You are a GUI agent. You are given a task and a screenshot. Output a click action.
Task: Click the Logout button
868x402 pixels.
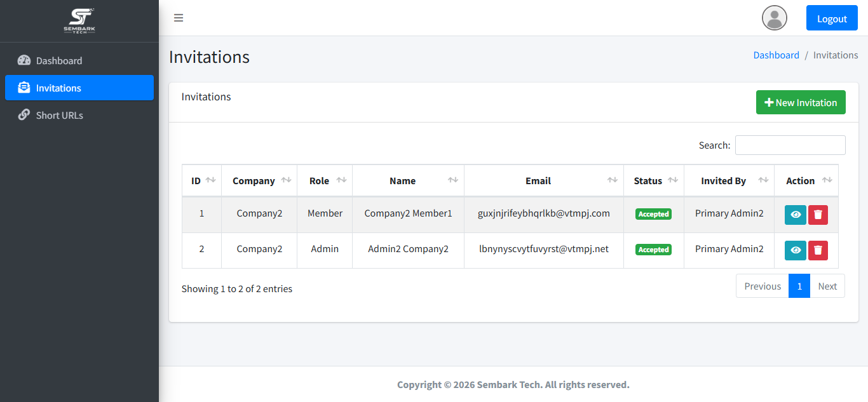pyautogui.click(x=832, y=18)
